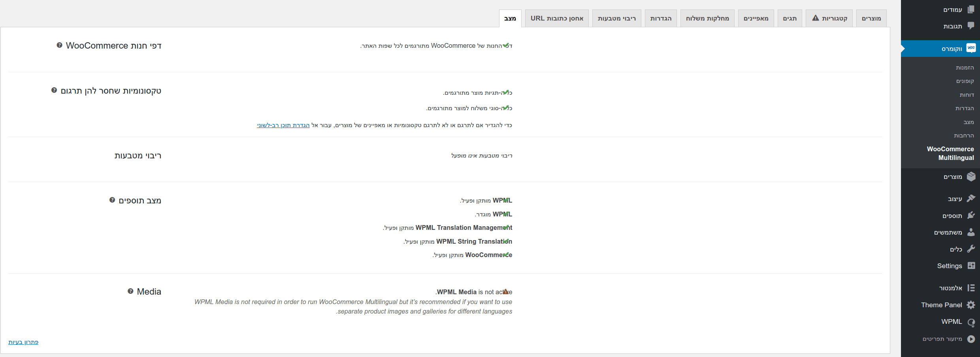Open the הגדרת תוכן רב-לשוני link
The image size is (980, 357).
pyautogui.click(x=283, y=125)
